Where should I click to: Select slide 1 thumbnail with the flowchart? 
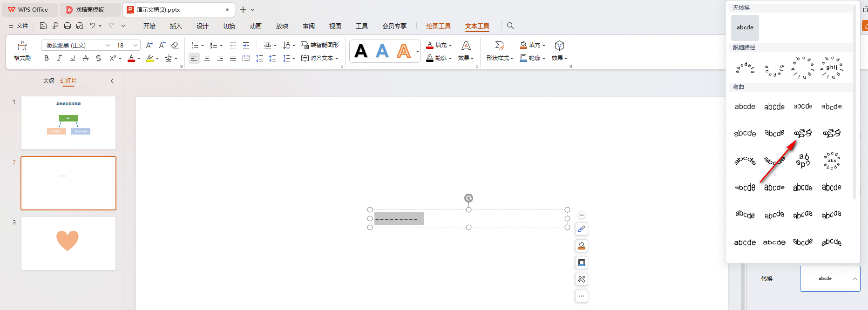pyautogui.click(x=68, y=123)
